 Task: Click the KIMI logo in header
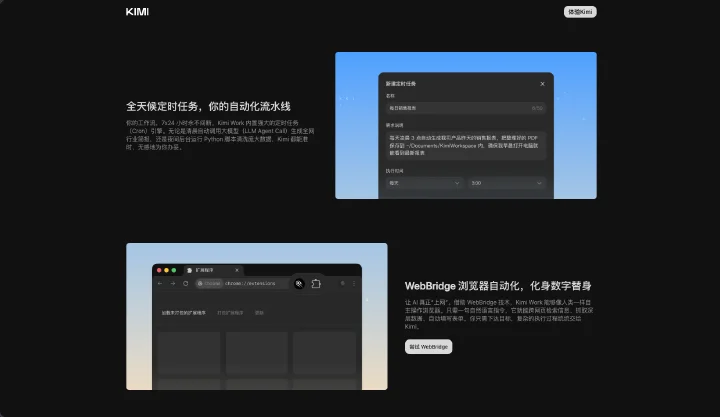pyautogui.click(x=137, y=11)
